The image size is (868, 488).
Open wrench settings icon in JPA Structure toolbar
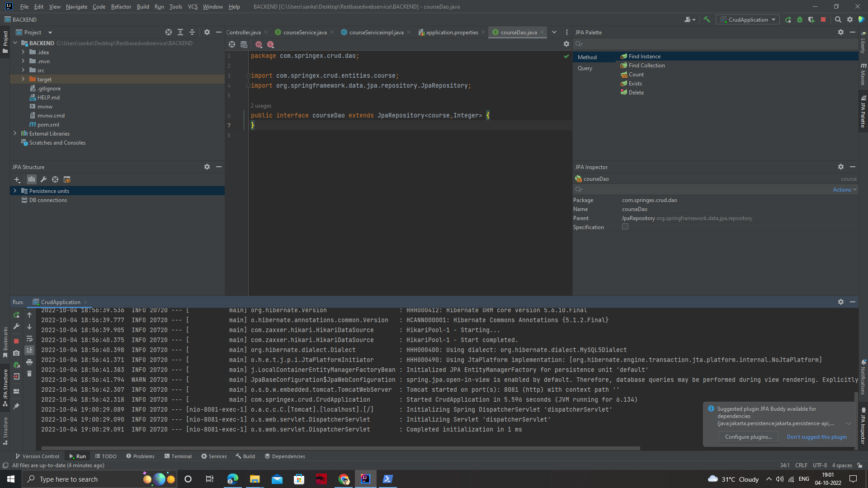(43, 179)
